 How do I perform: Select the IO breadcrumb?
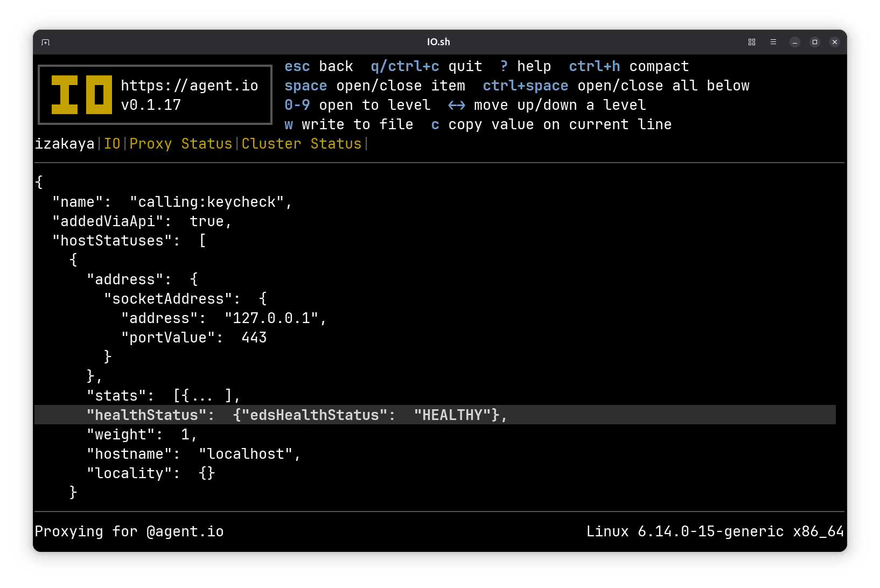tap(112, 144)
